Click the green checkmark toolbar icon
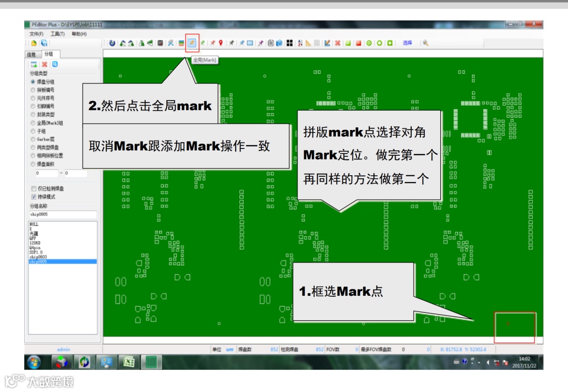Screen dimensions: 568x392 348,43
